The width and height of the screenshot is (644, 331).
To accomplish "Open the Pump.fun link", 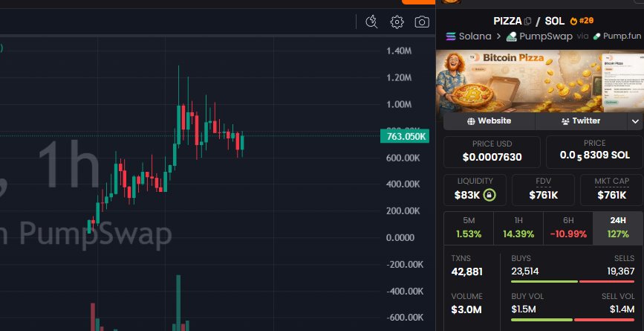I will pyautogui.click(x=618, y=36).
